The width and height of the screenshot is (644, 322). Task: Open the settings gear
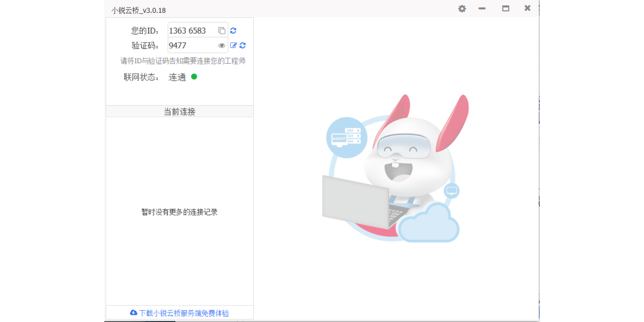462,9
